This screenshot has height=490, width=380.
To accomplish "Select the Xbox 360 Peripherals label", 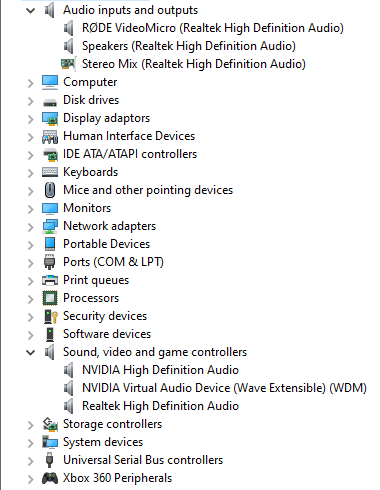I will pyautogui.click(x=118, y=478).
